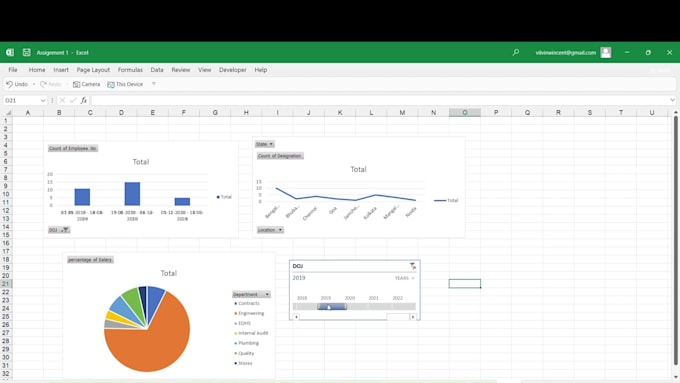Select row 21 header

(6, 284)
